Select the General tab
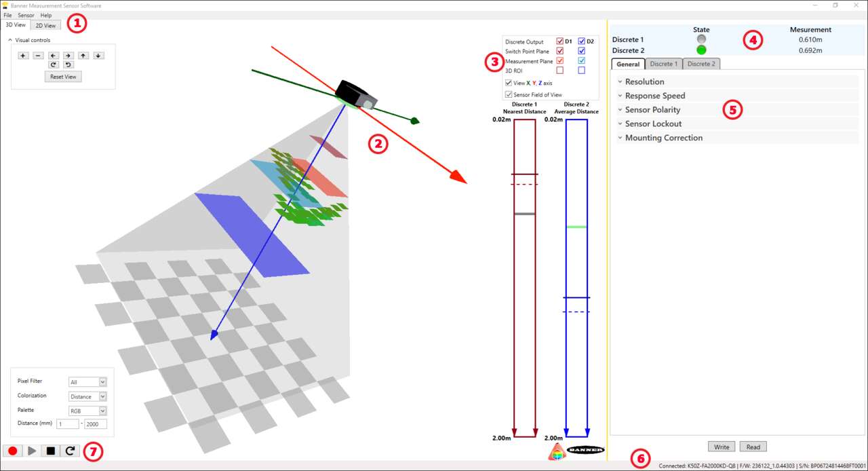 pyautogui.click(x=628, y=64)
